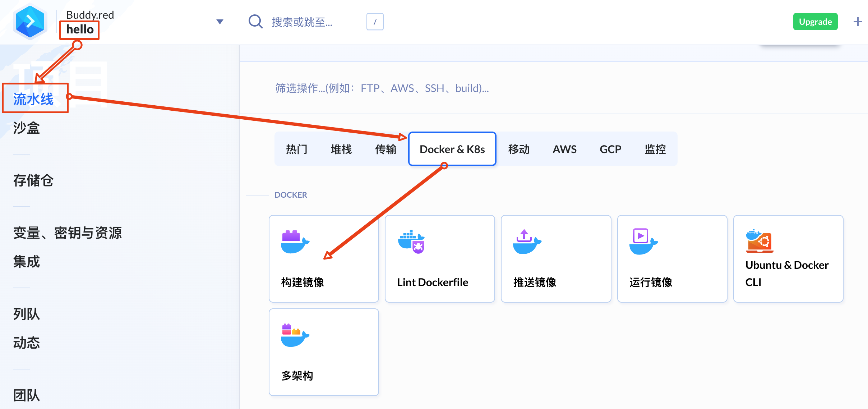Select the Lint Dockerfile action icon

[x=411, y=242]
